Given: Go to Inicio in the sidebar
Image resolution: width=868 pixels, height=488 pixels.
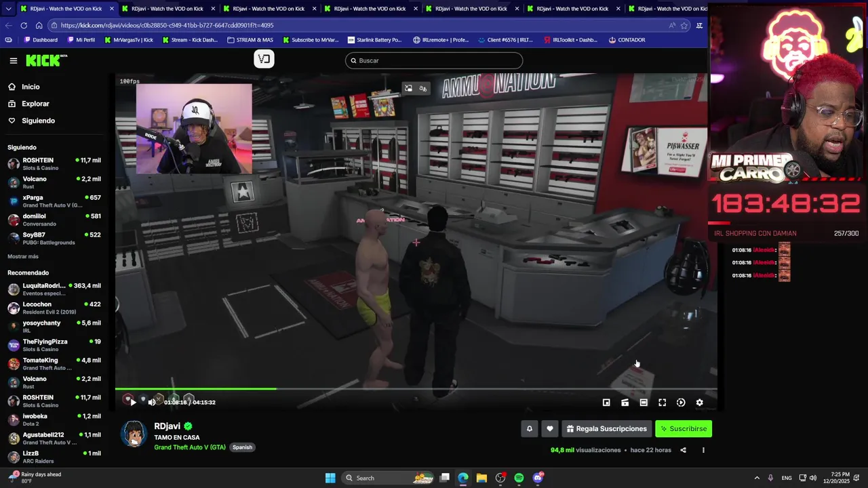Looking at the screenshot, I should [x=31, y=87].
